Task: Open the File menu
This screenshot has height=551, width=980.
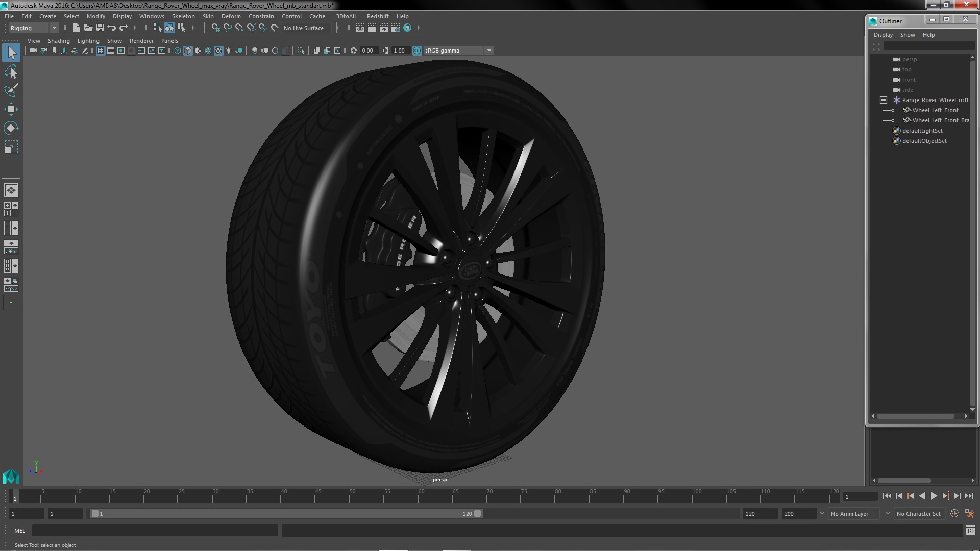Action: 9,16
